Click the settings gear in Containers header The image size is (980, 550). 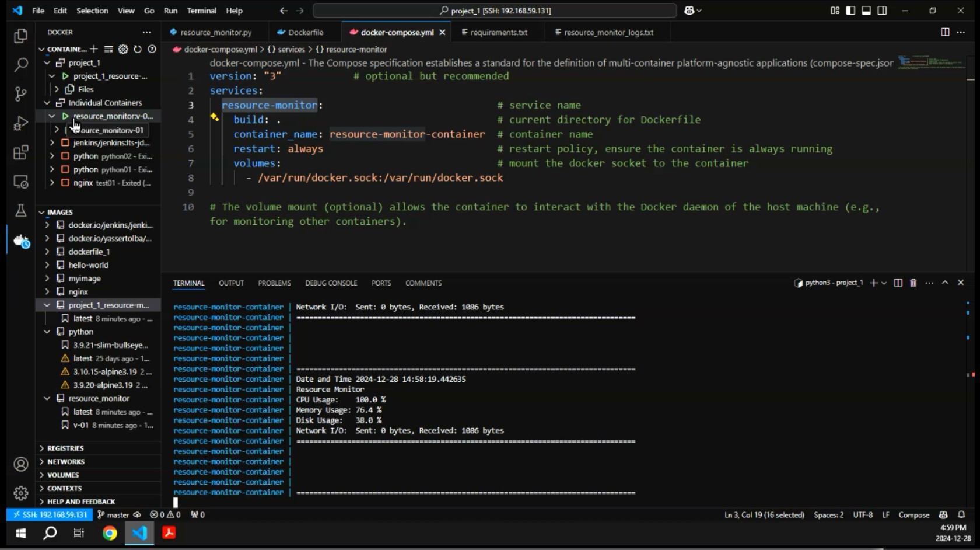pos(123,49)
